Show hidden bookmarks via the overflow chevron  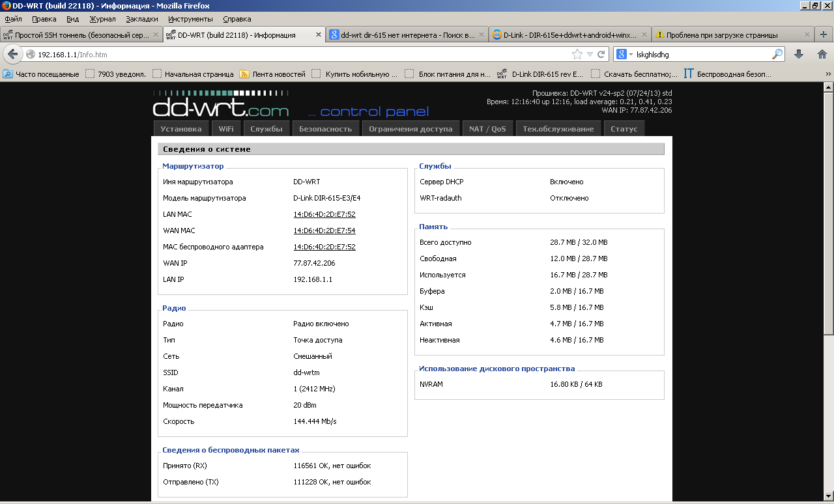827,74
